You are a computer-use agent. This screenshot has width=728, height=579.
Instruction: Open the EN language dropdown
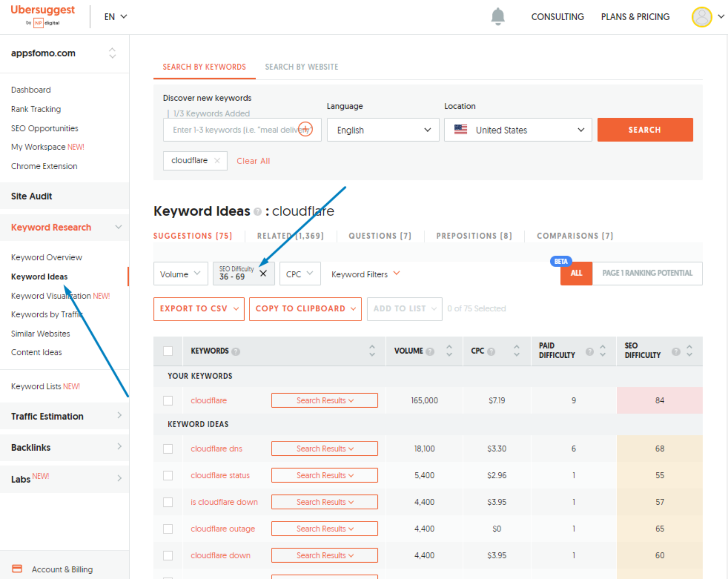click(116, 17)
